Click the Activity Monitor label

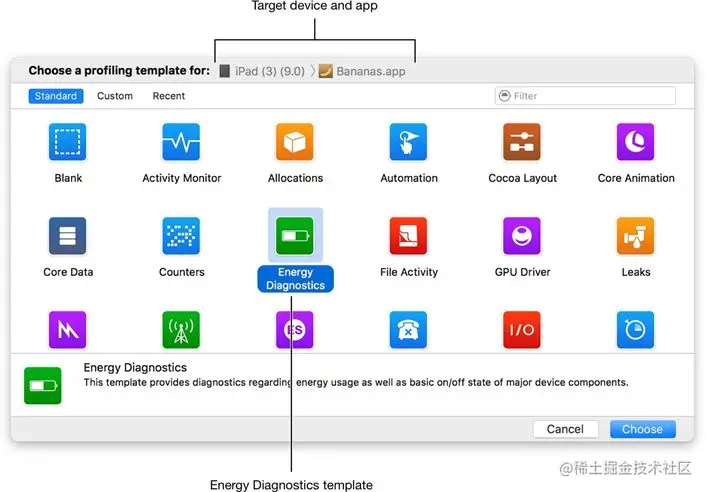[182, 178]
